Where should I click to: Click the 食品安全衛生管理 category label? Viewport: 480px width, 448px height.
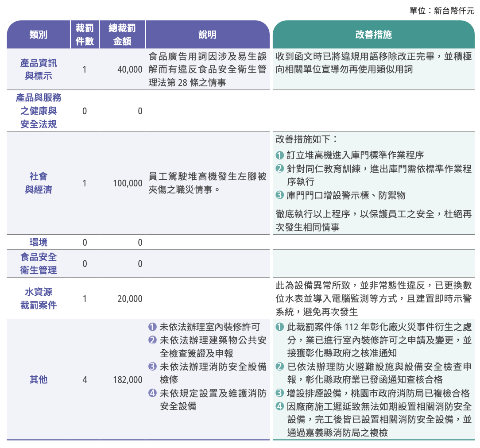tap(39, 263)
